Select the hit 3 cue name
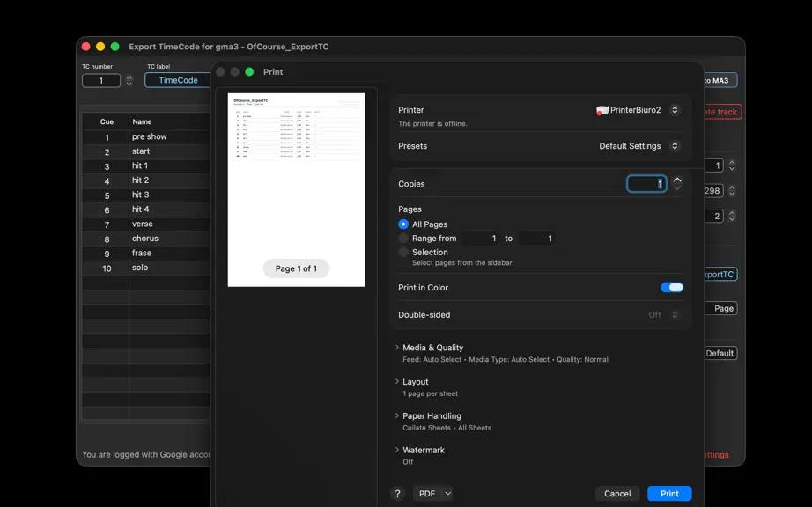The image size is (812, 507). tap(140, 195)
